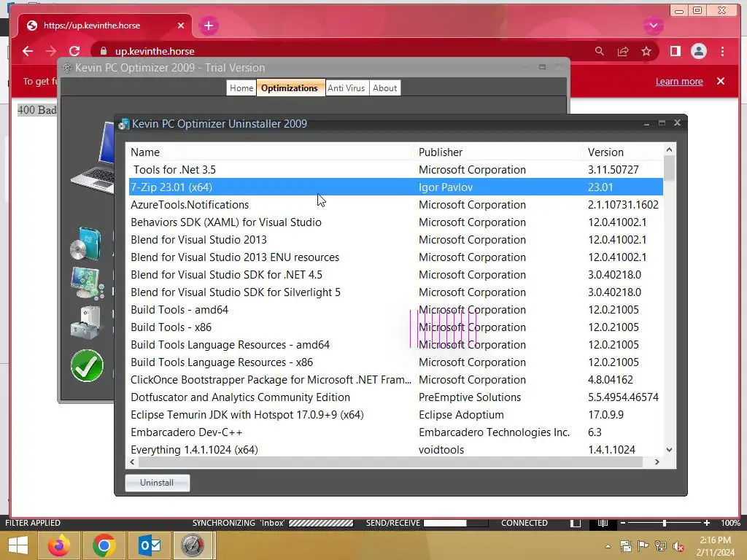Click the horizontal scrollbar left arrow
The width and height of the screenshot is (747, 560).
[x=133, y=462]
